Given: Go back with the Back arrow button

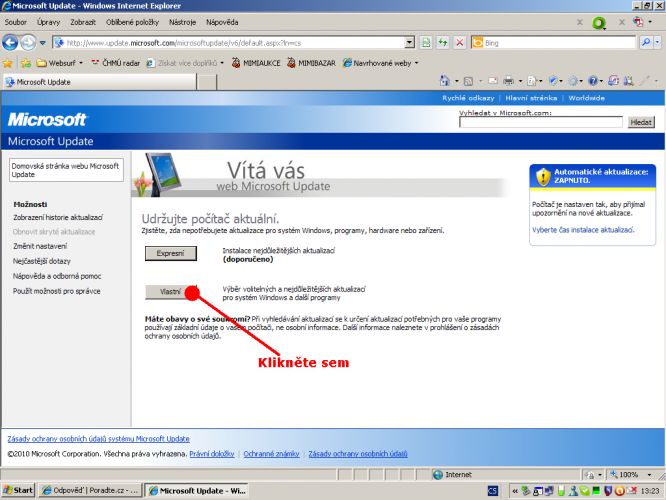Looking at the screenshot, I should coord(10,42).
